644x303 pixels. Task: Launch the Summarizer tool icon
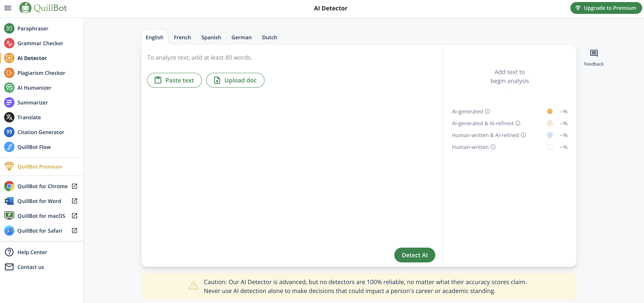(9, 102)
